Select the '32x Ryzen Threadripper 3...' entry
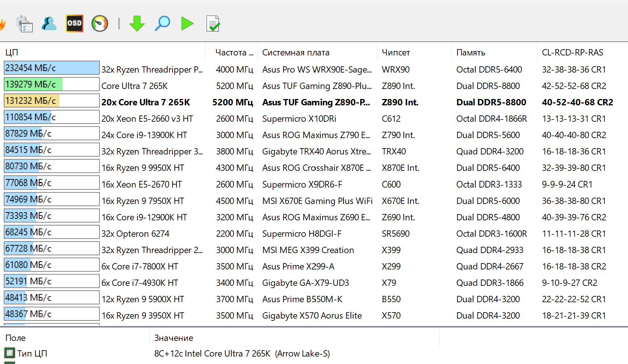The height and width of the screenshot is (364, 628). [152, 151]
